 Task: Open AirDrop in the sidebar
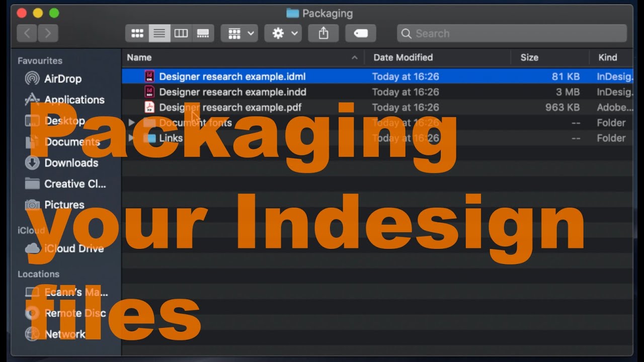63,78
